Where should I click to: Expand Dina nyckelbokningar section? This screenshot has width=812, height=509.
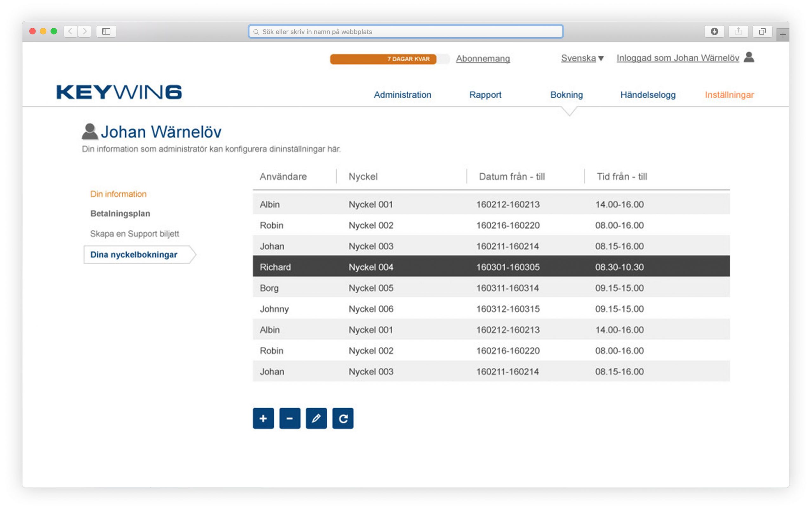[134, 255]
